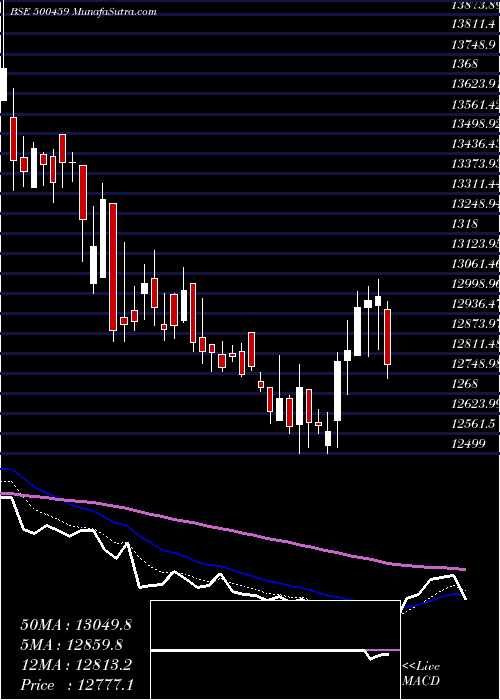This screenshot has height=700, width=500.
Task: Click the pink 50MA line
Action: (x=232, y=529)
